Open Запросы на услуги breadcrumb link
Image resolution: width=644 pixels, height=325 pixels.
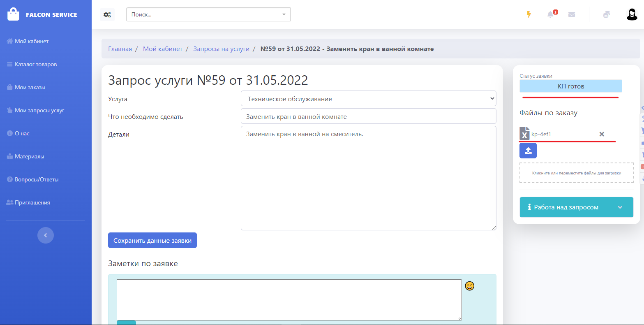[x=221, y=49]
